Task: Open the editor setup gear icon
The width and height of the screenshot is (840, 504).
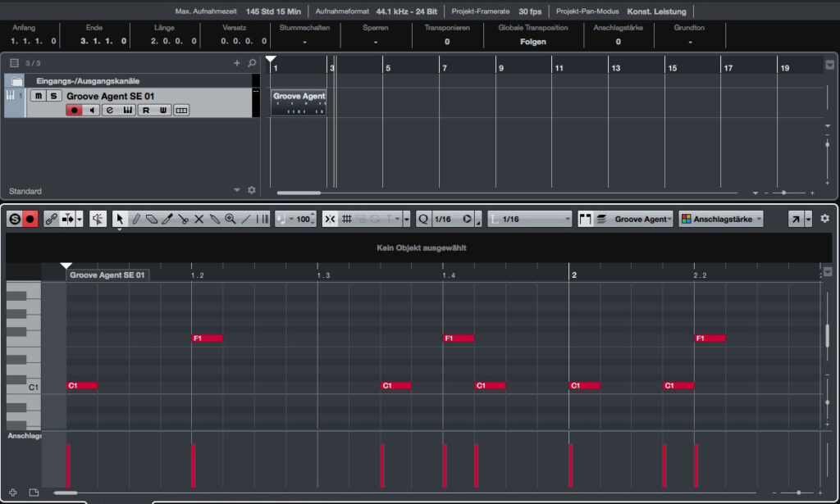Action: pos(825,218)
